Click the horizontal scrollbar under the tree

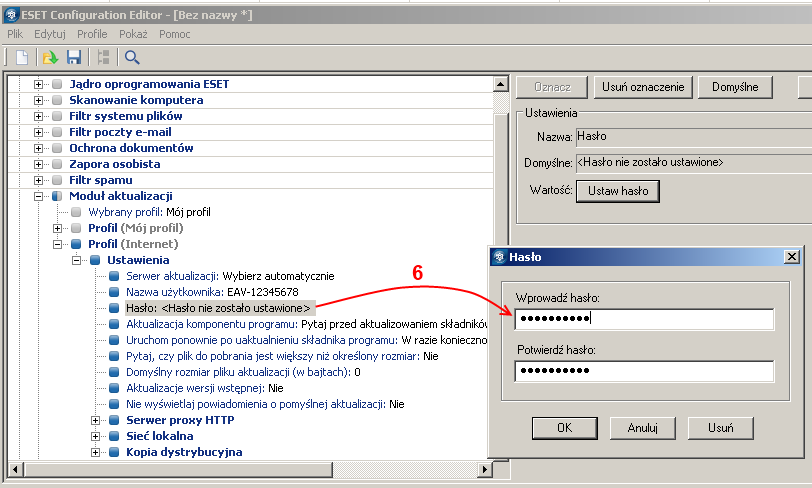(250, 469)
